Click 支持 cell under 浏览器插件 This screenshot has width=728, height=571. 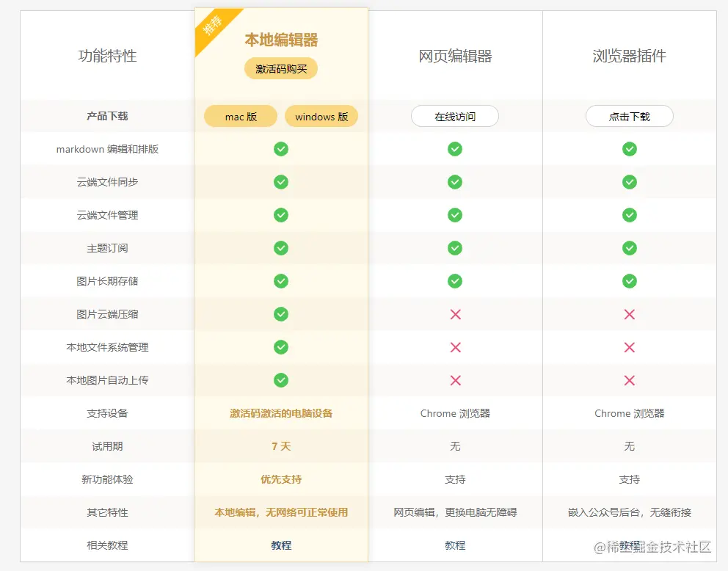click(x=630, y=479)
